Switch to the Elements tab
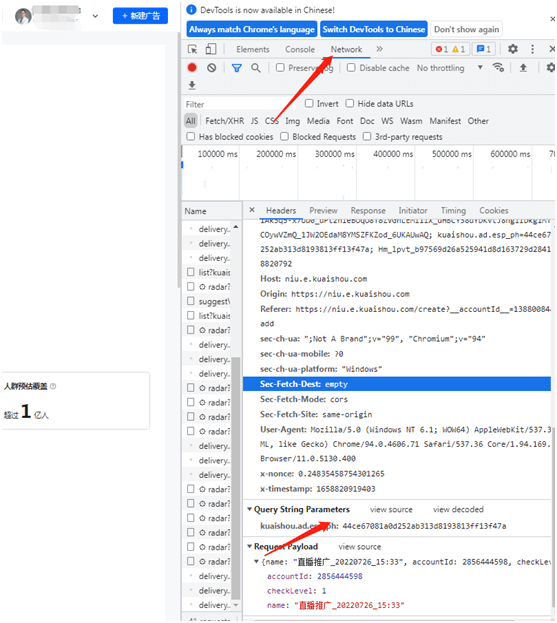Viewport: 557px width, 623px height. coord(253,49)
